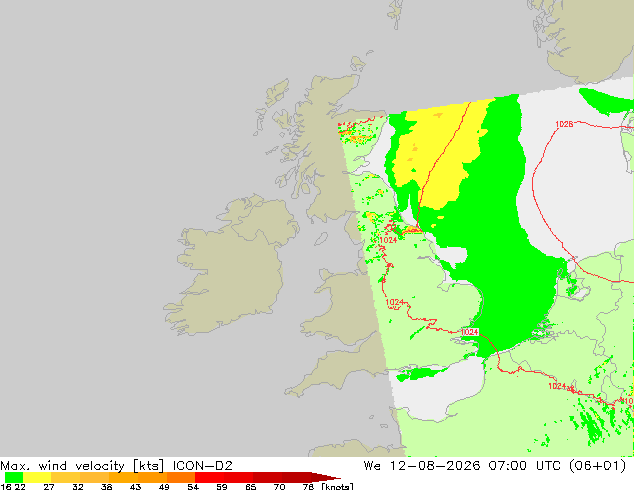634x490 pixels.
Task: Select the yellow legend color segment
Action: click(x=37, y=477)
